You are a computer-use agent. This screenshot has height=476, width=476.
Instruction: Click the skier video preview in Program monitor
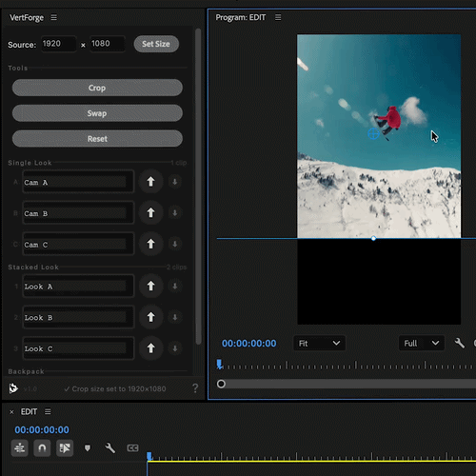click(x=379, y=136)
